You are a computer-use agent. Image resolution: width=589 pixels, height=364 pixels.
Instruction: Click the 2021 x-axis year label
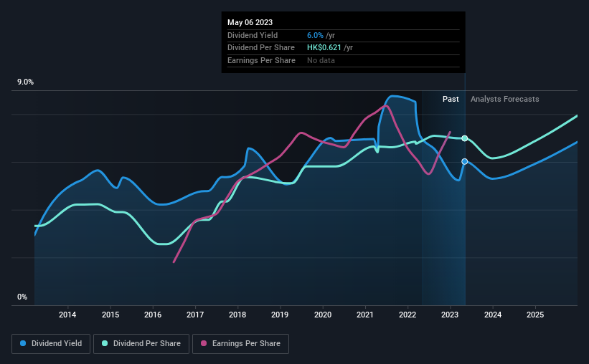coord(364,315)
